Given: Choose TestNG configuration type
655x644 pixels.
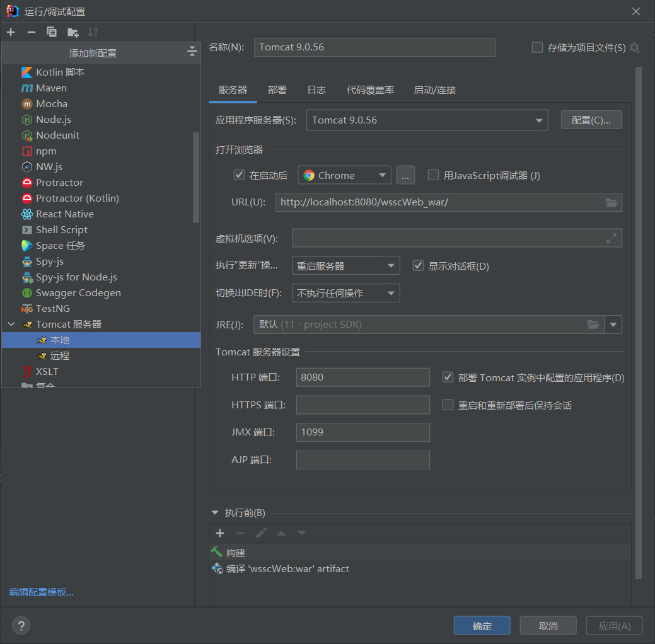Looking at the screenshot, I should click(x=101, y=308).
